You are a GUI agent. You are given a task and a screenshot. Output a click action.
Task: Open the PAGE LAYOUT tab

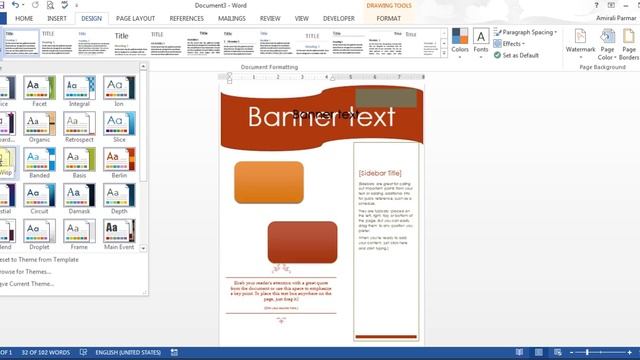pyautogui.click(x=136, y=18)
